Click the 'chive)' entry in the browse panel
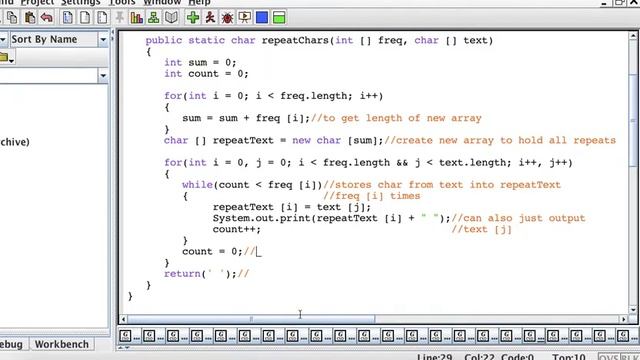 (15, 142)
